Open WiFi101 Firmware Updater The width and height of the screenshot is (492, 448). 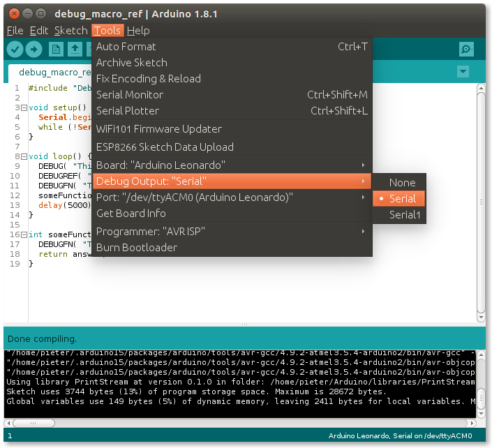coord(232,129)
